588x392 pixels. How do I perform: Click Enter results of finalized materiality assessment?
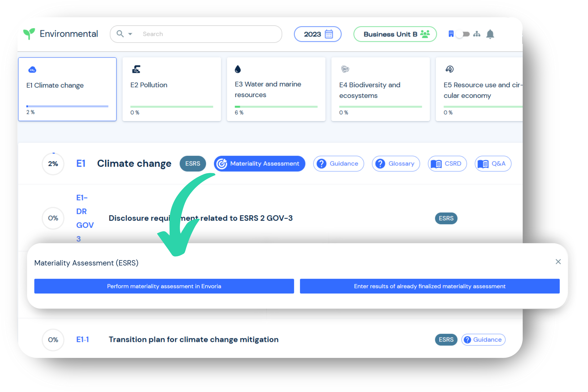coord(430,286)
